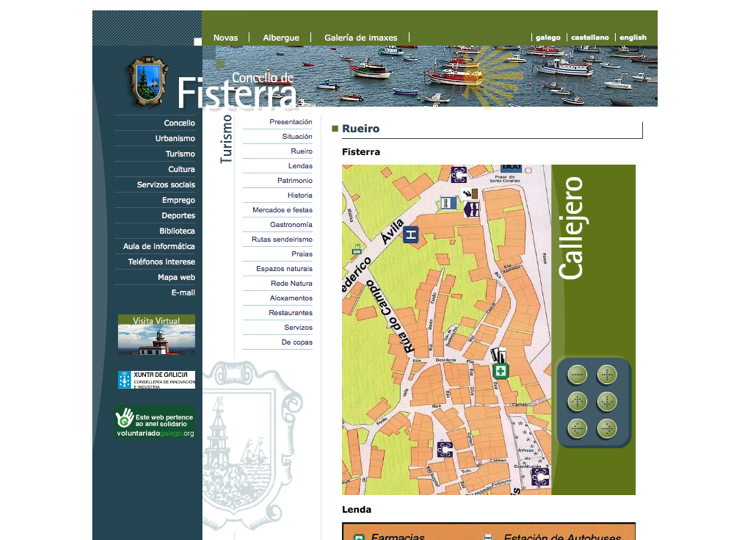750x540 pixels.
Task: Open the Visita Virtual lighthouse thumbnail
Action: (156, 334)
